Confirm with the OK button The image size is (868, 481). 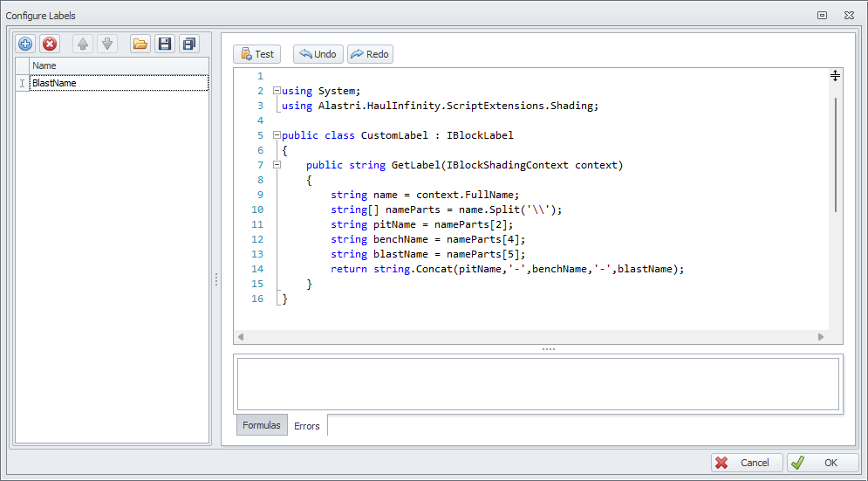coord(822,463)
